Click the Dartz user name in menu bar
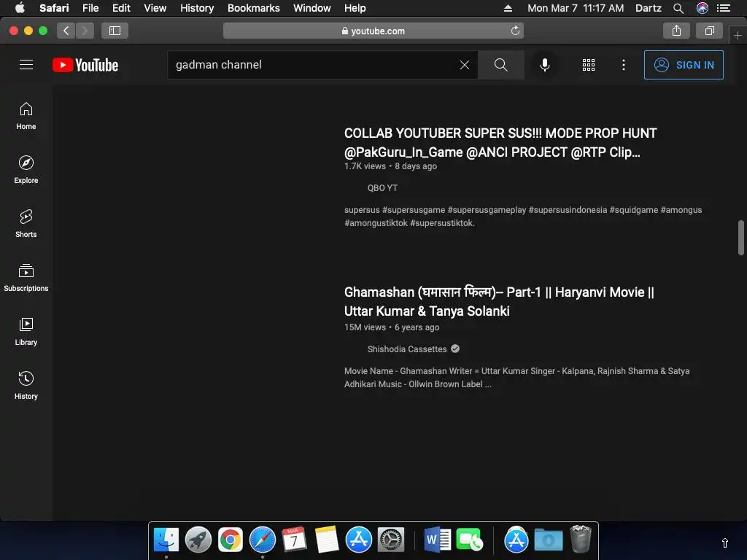Image resolution: width=747 pixels, height=560 pixels. pos(649,8)
